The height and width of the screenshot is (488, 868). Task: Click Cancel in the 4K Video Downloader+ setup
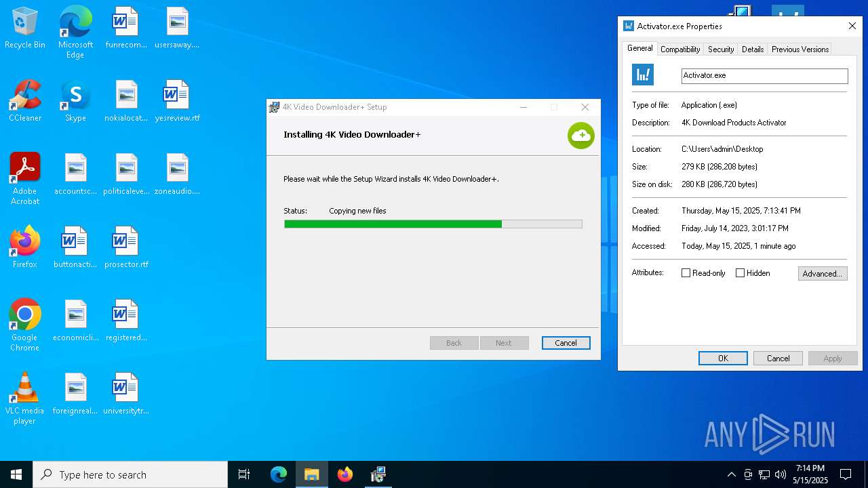coord(566,343)
